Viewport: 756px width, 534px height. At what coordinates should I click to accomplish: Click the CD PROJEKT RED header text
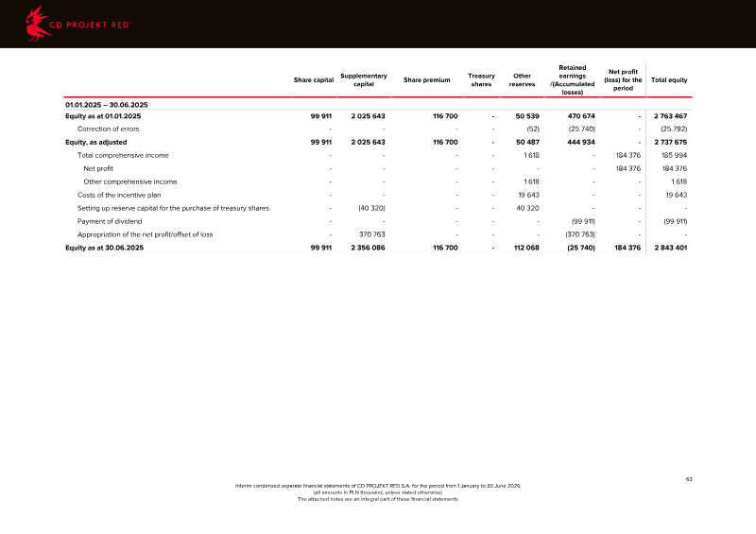(x=90, y=25)
